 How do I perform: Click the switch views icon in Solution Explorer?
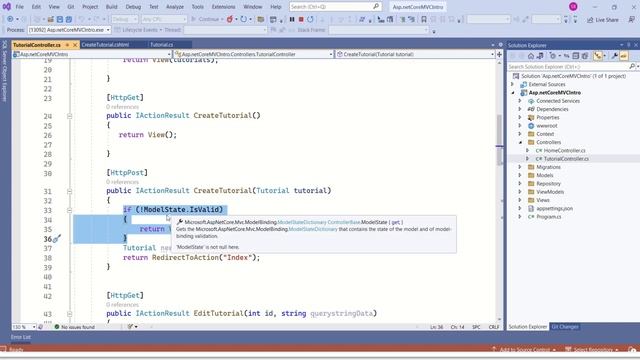tap(540, 56)
